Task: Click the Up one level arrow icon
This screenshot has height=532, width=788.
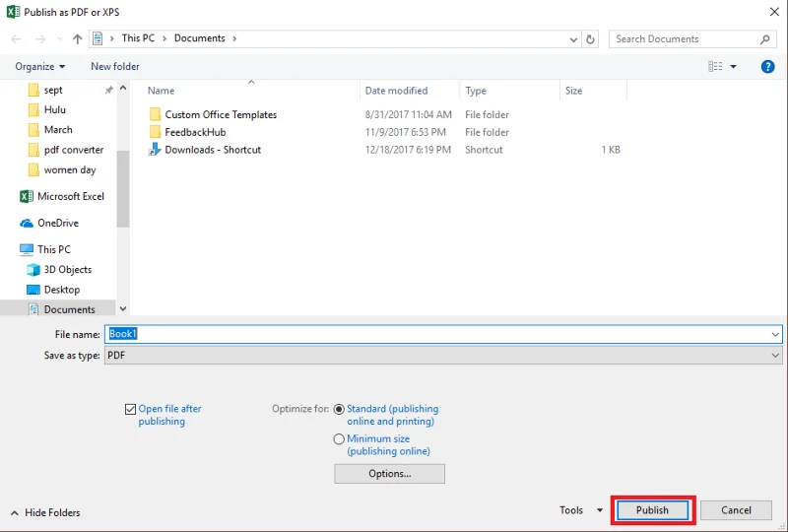Action: click(x=78, y=39)
